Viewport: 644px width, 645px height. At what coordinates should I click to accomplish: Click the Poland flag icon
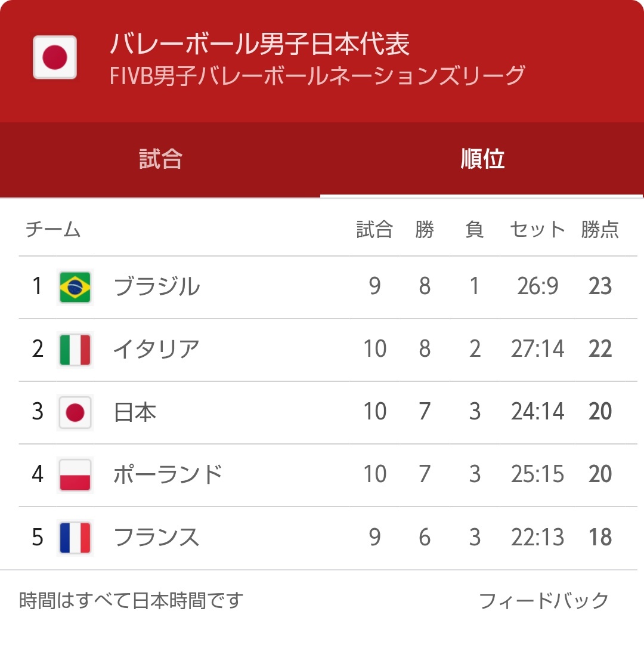[x=75, y=475]
